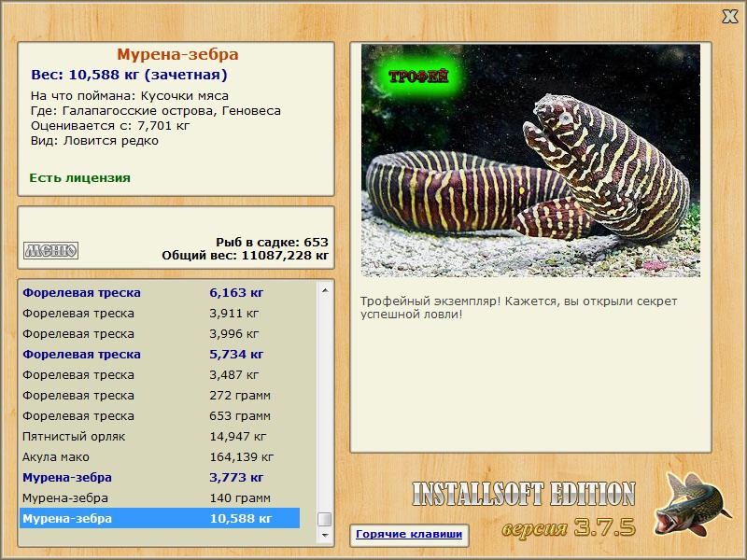
Task: Select Форелевая треска 5,734 кг entry
Action: [160, 355]
